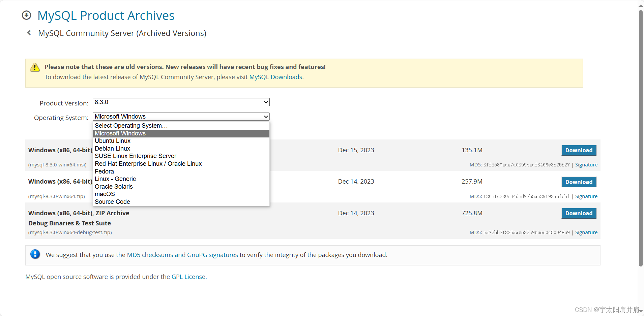Open Signature link for mysql-8.3.0-winx64.zip
Screen dimensions: 644x316
click(x=586, y=196)
